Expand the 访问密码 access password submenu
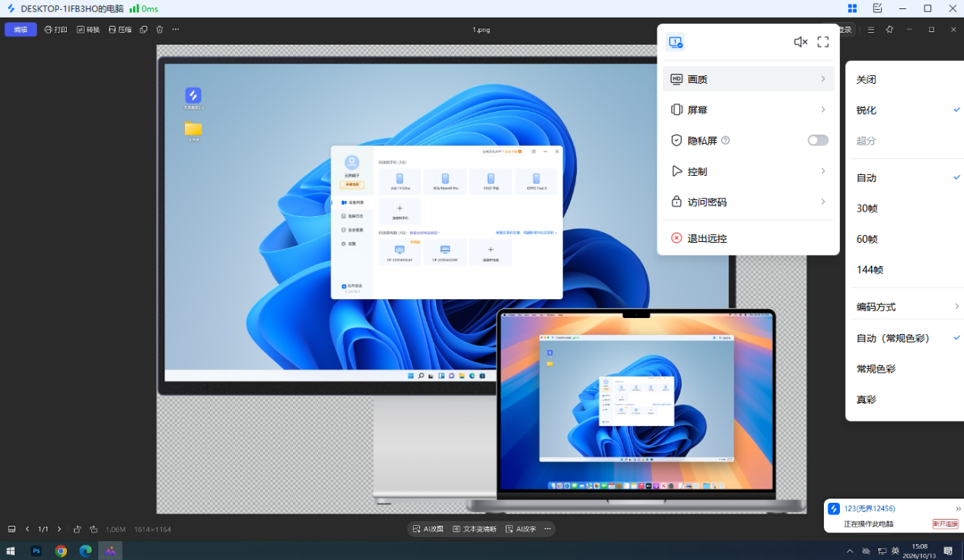 click(x=749, y=202)
